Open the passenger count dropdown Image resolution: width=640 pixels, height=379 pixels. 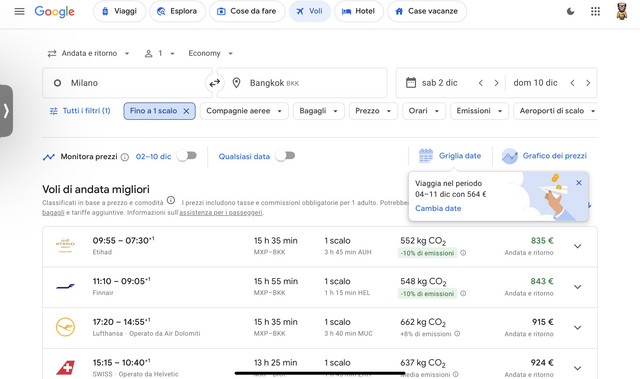(160, 53)
